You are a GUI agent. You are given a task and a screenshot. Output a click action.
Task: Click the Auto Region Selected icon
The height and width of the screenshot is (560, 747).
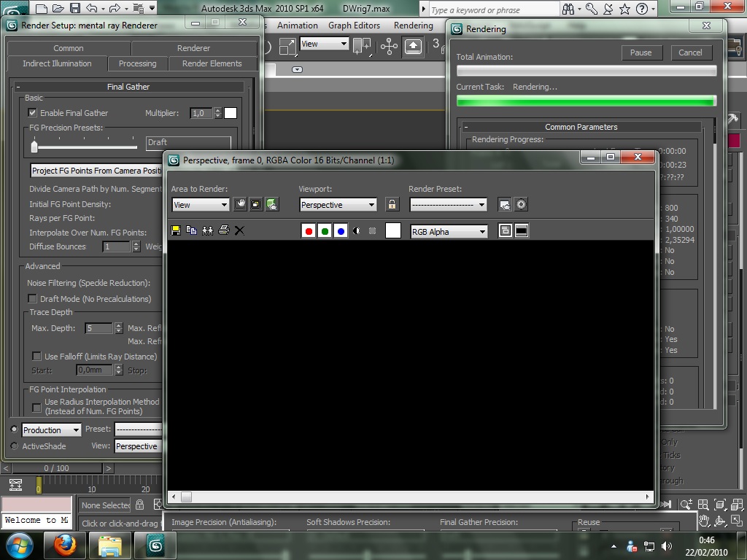[256, 204]
